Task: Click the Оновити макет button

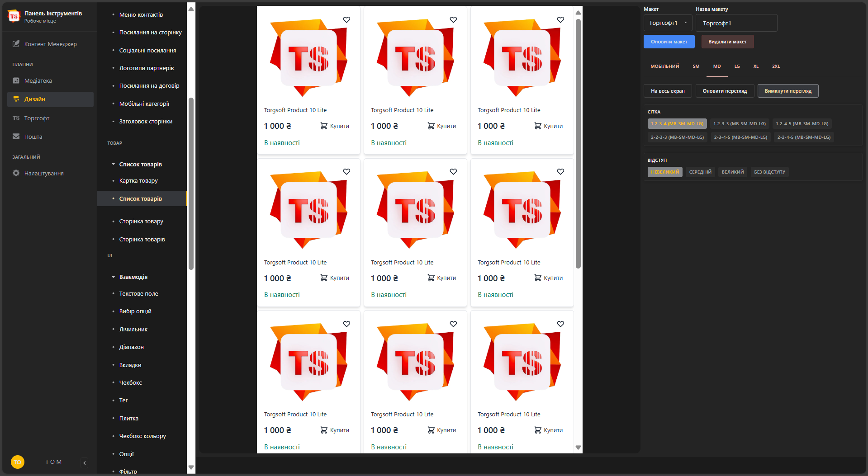Action: coord(669,42)
